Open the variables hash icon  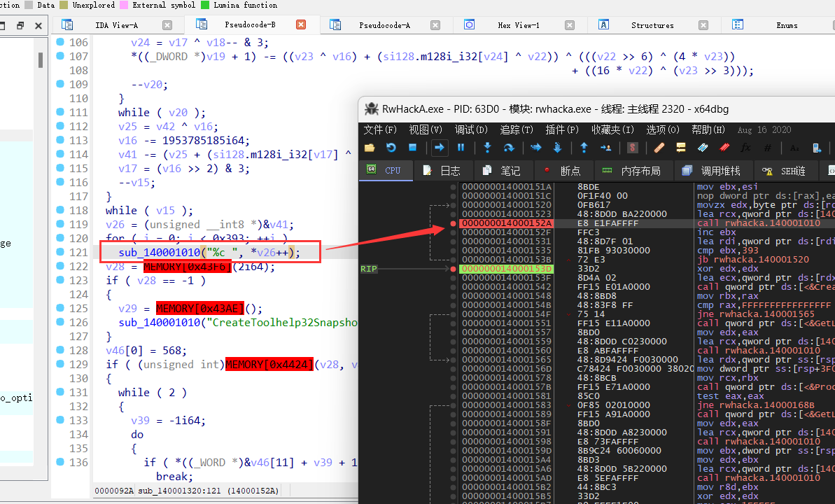(767, 148)
